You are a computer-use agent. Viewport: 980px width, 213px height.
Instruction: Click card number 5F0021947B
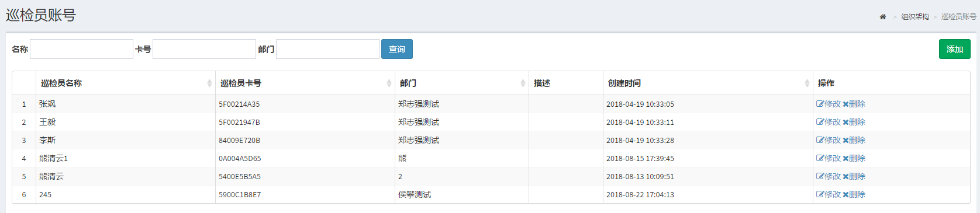click(239, 122)
